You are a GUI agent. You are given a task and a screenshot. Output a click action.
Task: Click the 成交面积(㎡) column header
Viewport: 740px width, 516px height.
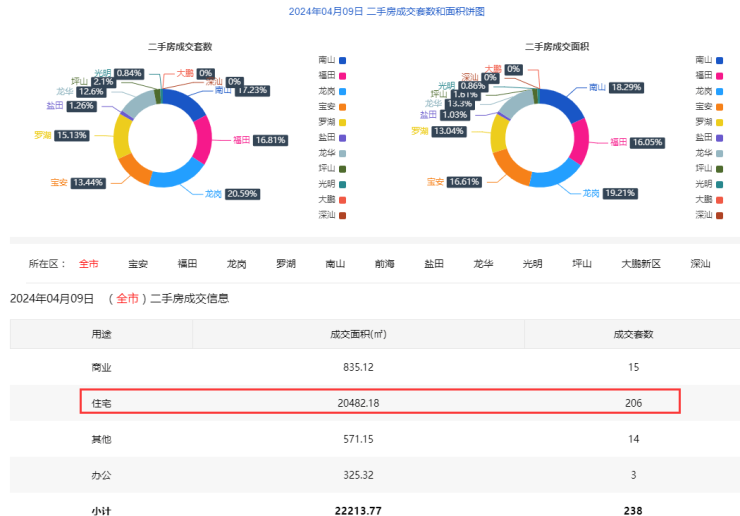tap(360, 333)
